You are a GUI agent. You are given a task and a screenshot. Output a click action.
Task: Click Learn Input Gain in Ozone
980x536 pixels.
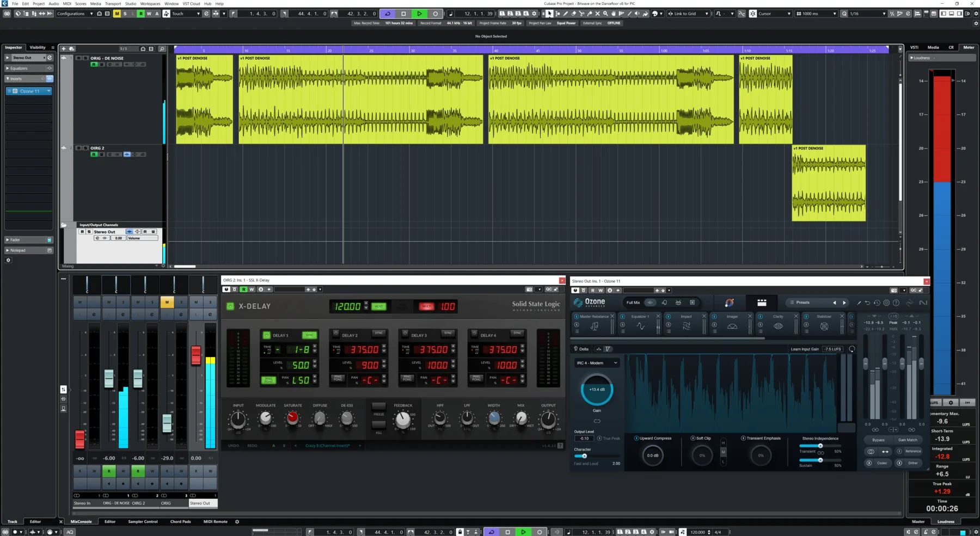coord(805,349)
